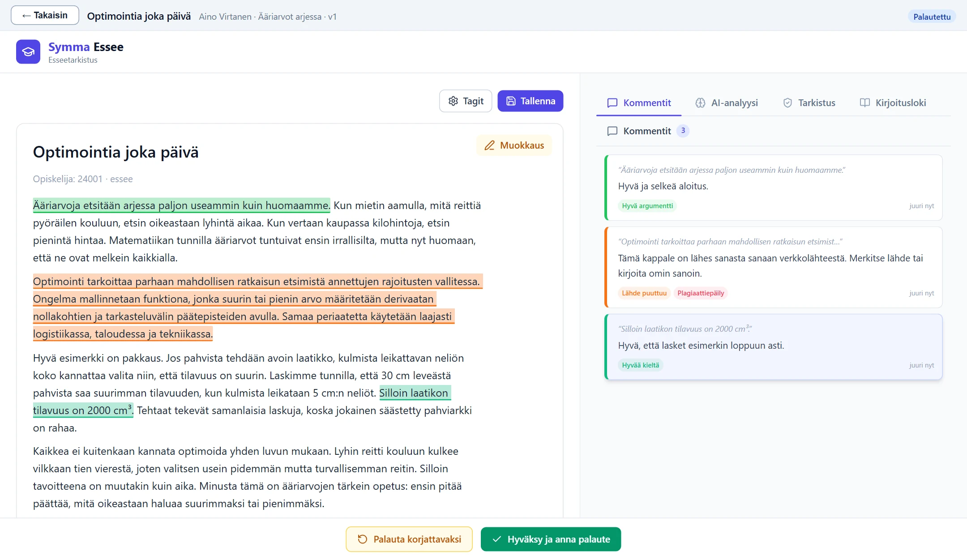Open the AI-analyysi tab
This screenshot has width=967, height=560.
click(726, 103)
